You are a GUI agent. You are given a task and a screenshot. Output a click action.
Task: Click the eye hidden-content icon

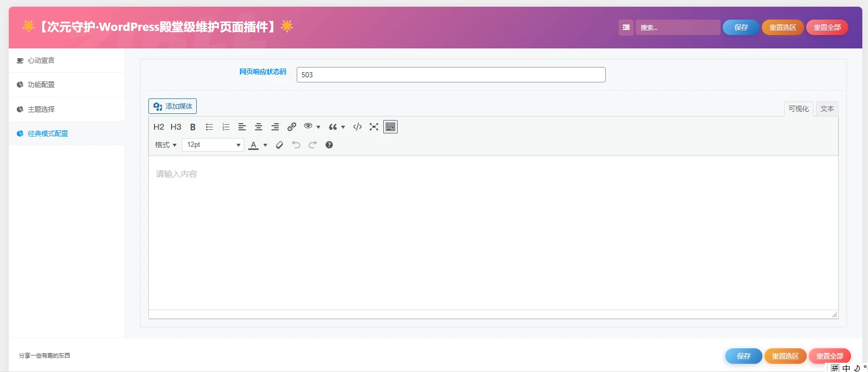pyautogui.click(x=308, y=126)
